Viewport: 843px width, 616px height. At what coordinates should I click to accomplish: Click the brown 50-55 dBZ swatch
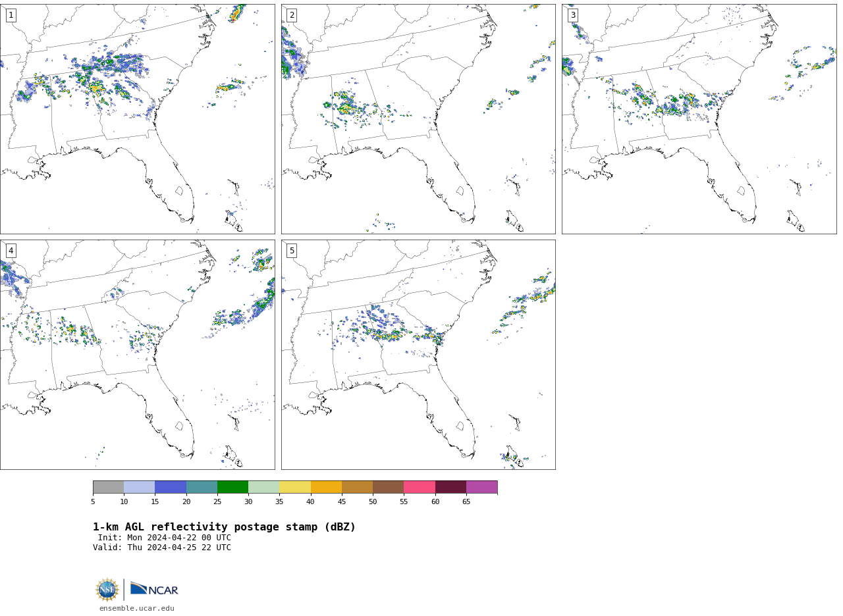pos(388,487)
